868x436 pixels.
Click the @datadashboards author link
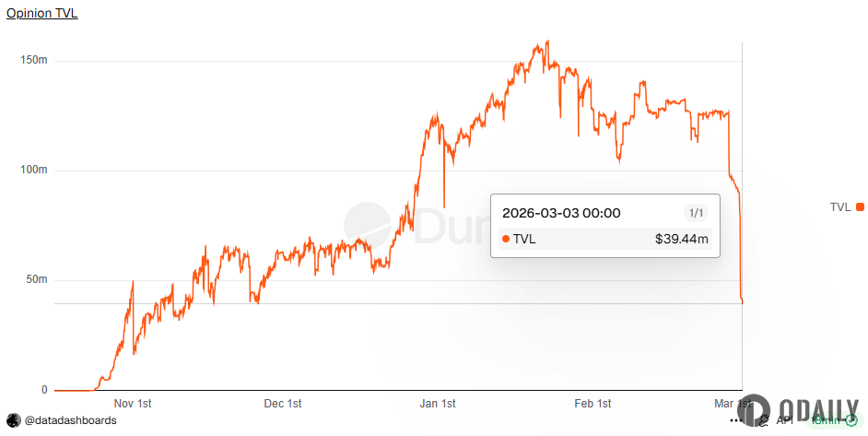point(70,420)
